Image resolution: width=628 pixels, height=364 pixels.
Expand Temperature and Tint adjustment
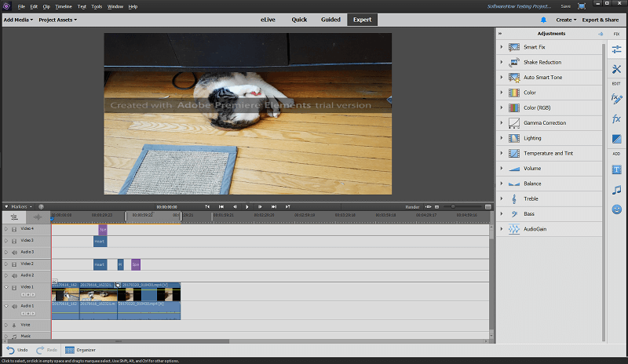click(502, 154)
